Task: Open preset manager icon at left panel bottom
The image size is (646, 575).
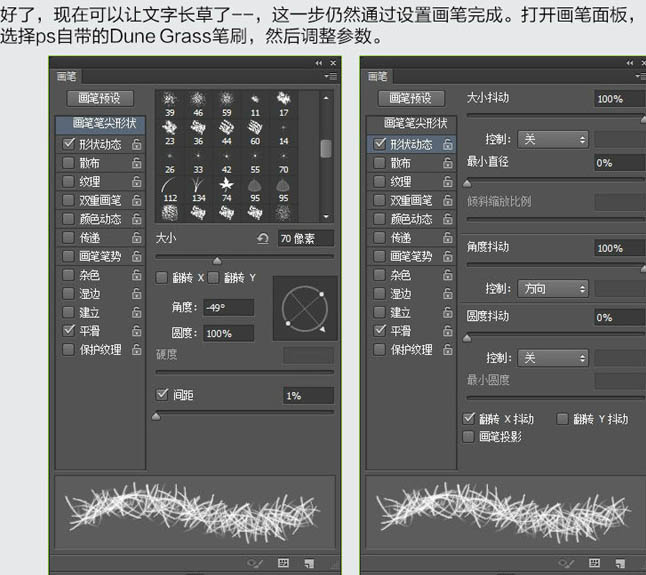Action: tap(283, 563)
